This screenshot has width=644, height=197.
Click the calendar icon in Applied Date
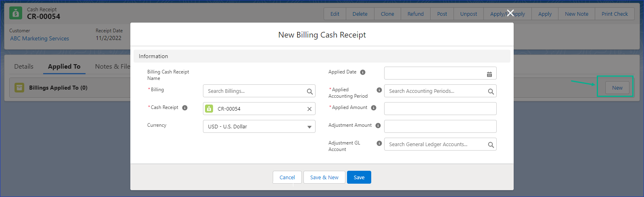[489, 74]
